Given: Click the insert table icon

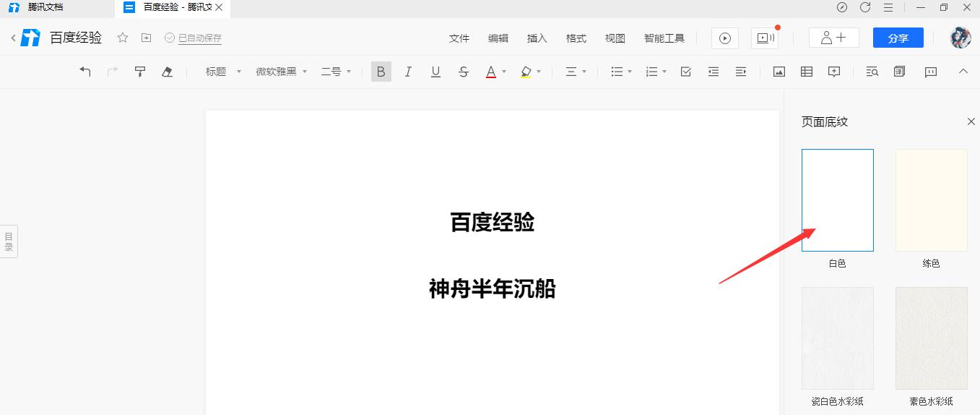Looking at the screenshot, I should click(807, 72).
